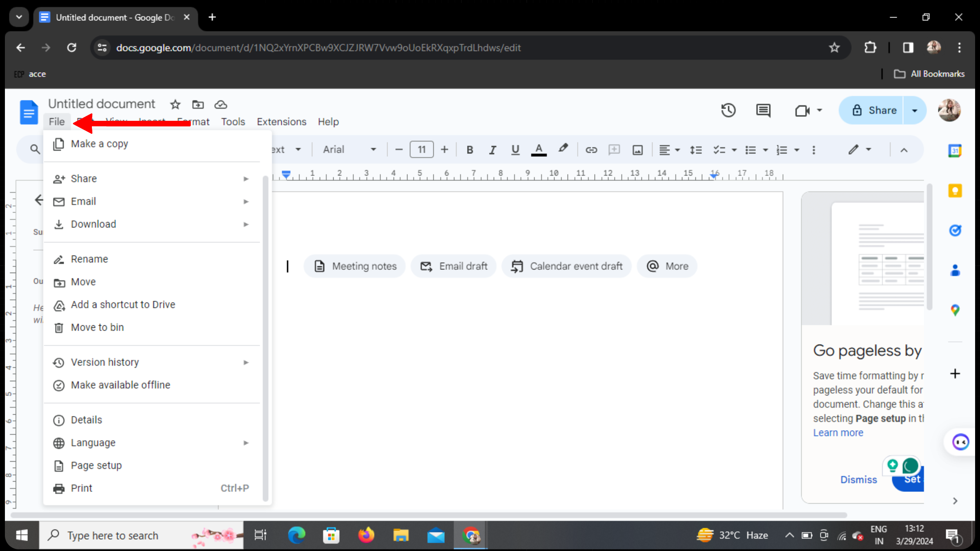Toggle Underline formatting
The width and height of the screenshot is (980, 551).
click(515, 150)
